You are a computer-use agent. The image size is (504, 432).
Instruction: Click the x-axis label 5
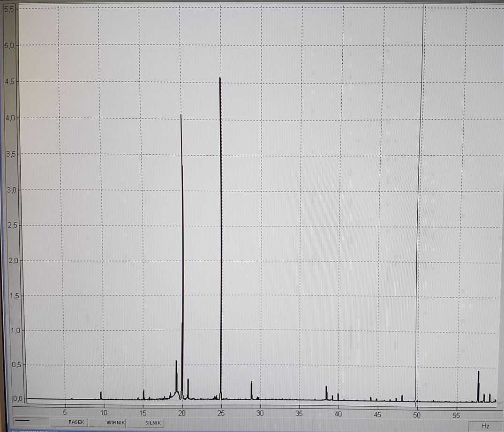coord(65,412)
